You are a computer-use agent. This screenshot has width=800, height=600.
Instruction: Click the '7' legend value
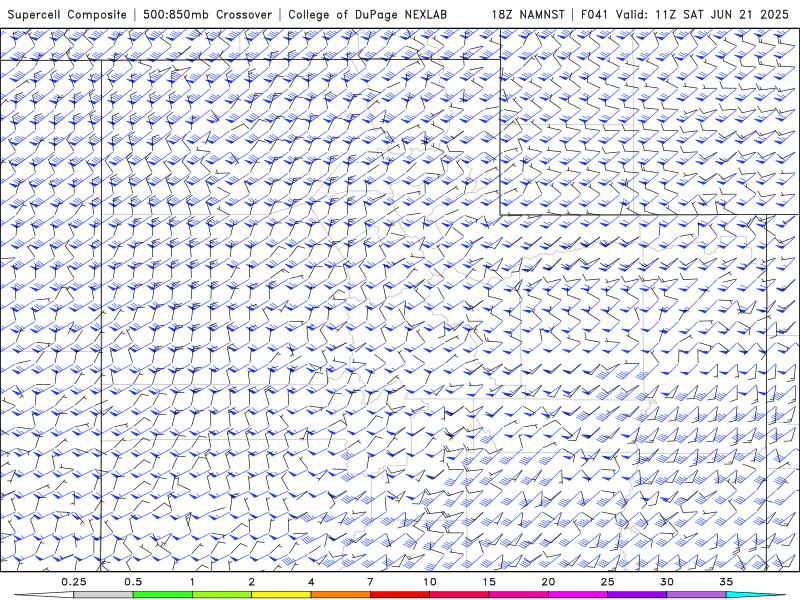370,582
